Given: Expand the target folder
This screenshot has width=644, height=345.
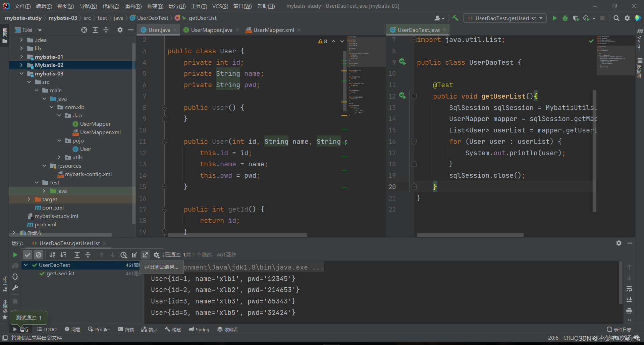Looking at the screenshot, I should [29, 199].
